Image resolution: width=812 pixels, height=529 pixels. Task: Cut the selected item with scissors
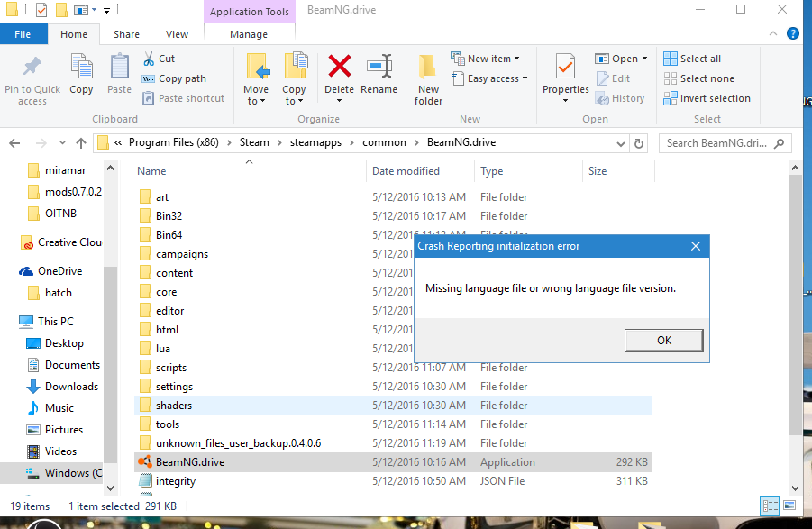(159, 59)
